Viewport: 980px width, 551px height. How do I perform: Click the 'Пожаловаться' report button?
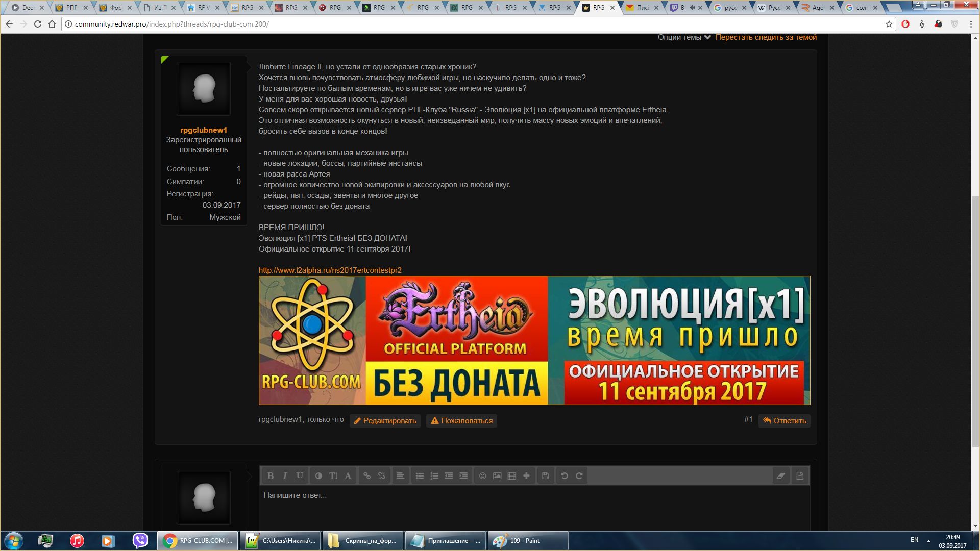[462, 421]
